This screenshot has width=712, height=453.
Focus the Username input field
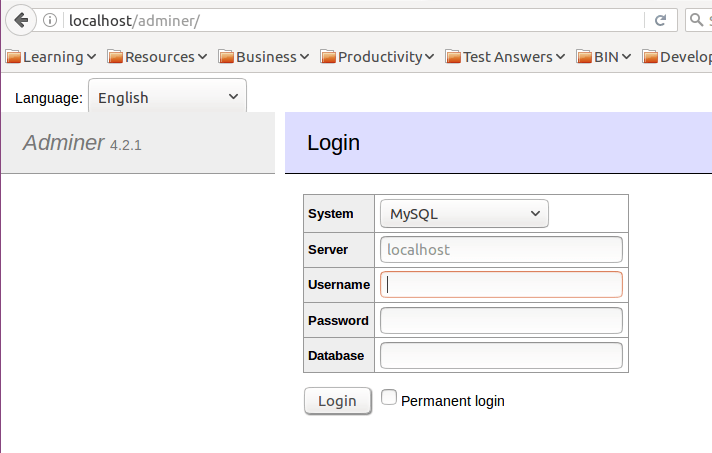[x=501, y=285]
